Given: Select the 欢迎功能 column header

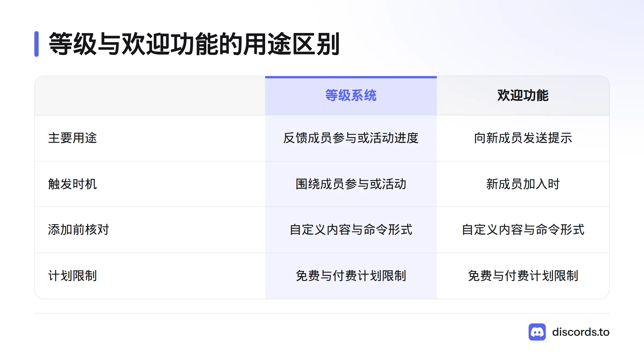Looking at the screenshot, I should coord(523,95).
